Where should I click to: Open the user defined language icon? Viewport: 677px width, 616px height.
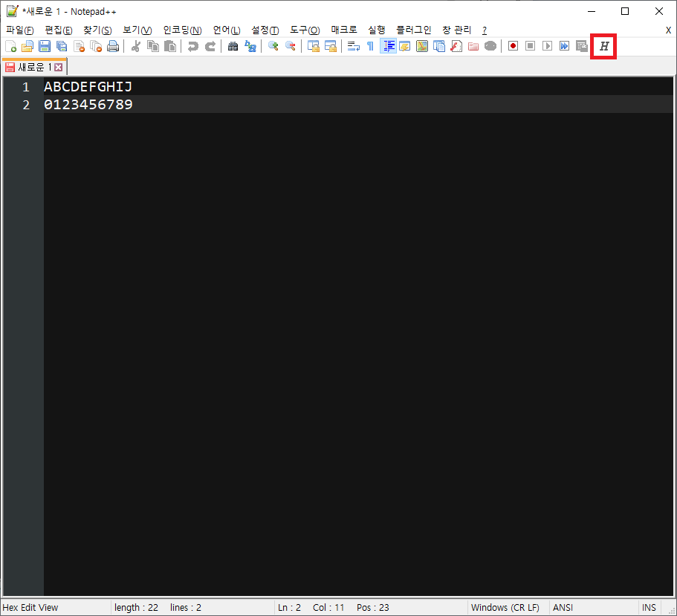(x=404, y=46)
